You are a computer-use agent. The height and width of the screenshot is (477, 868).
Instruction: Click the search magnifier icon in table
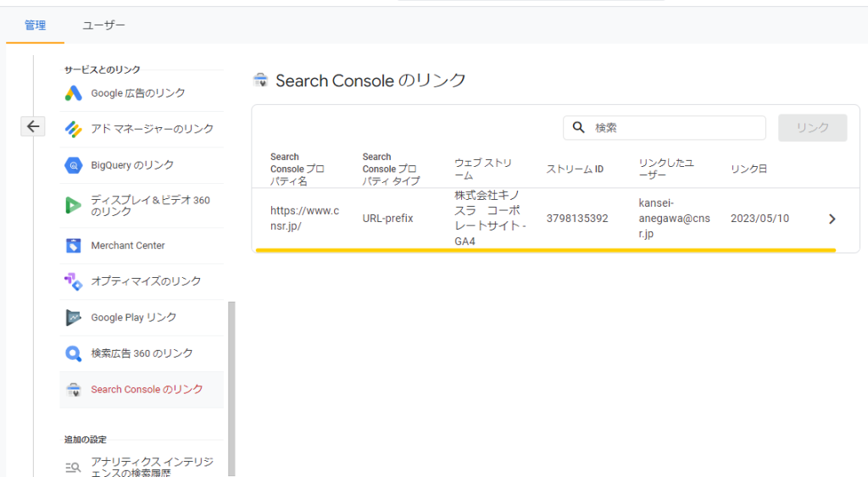coord(578,128)
